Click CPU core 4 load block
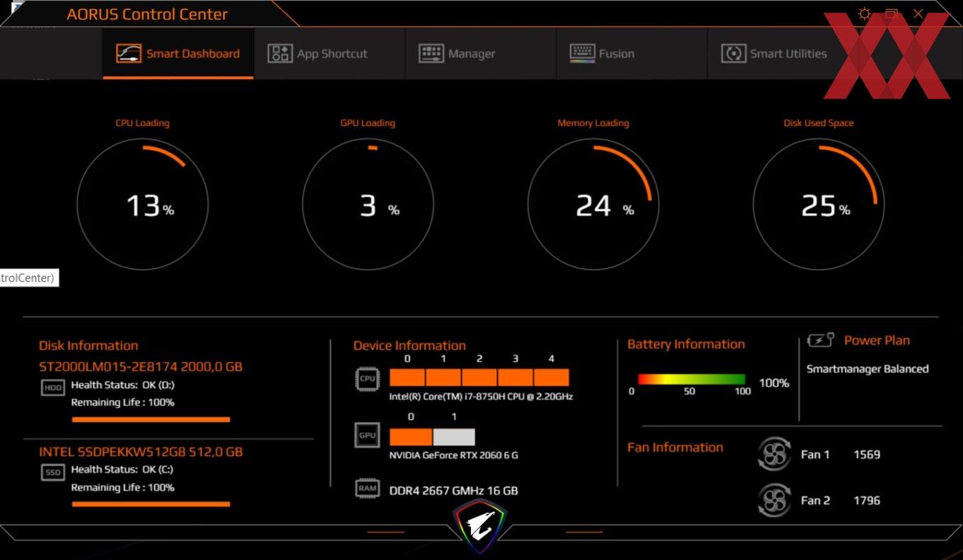This screenshot has height=560, width=963. [x=552, y=377]
